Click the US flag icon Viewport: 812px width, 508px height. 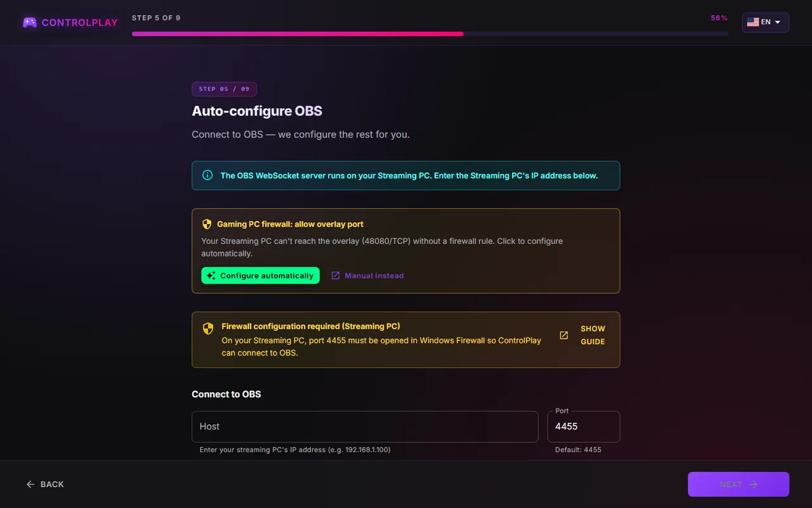753,22
